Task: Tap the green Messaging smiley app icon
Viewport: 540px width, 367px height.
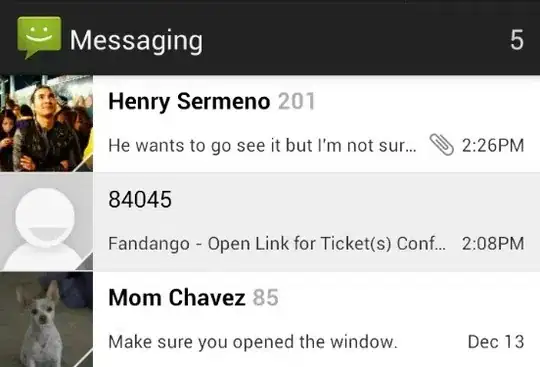Action: (x=39, y=38)
